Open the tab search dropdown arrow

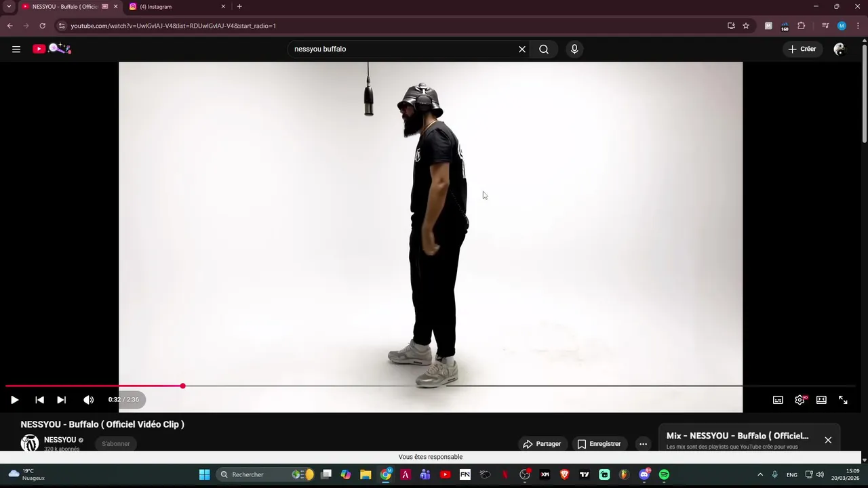point(9,7)
